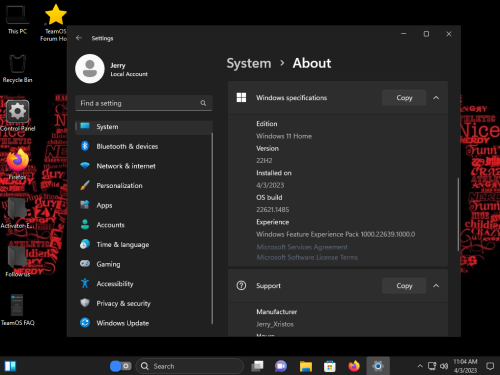Click the System breadcrumb heading
The width and height of the screenshot is (500, 375).
[x=249, y=63]
